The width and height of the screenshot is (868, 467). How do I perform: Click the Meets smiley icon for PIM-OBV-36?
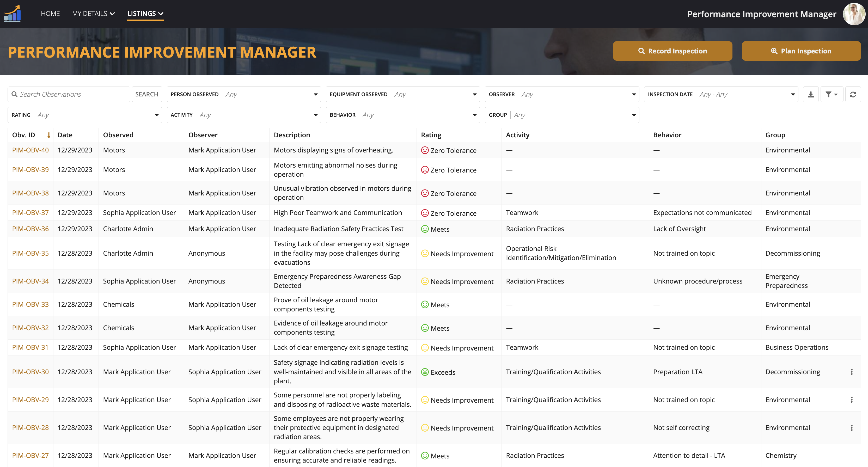click(425, 229)
